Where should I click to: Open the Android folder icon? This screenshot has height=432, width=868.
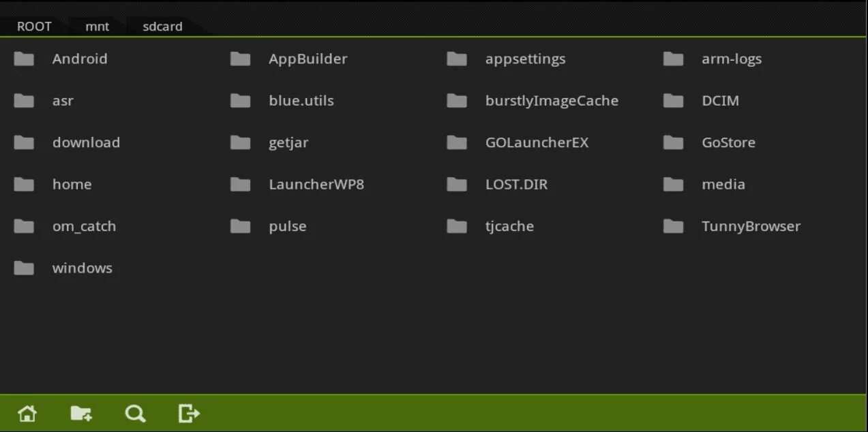tap(24, 59)
